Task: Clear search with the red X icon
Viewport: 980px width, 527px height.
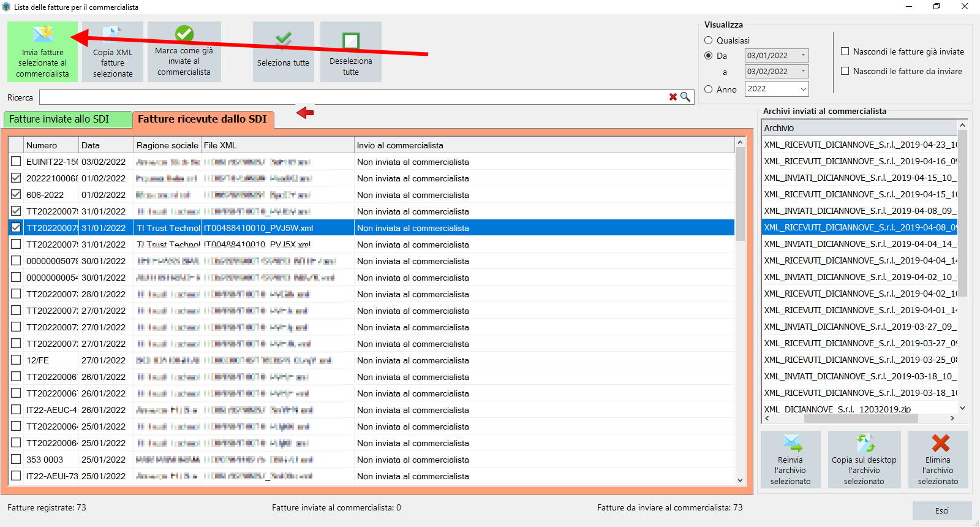Action: pos(673,97)
